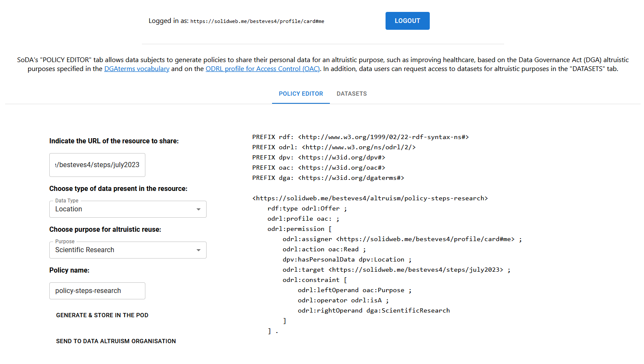Open the DGAterms vocabulary link
The image size is (644, 364).
(x=136, y=69)
